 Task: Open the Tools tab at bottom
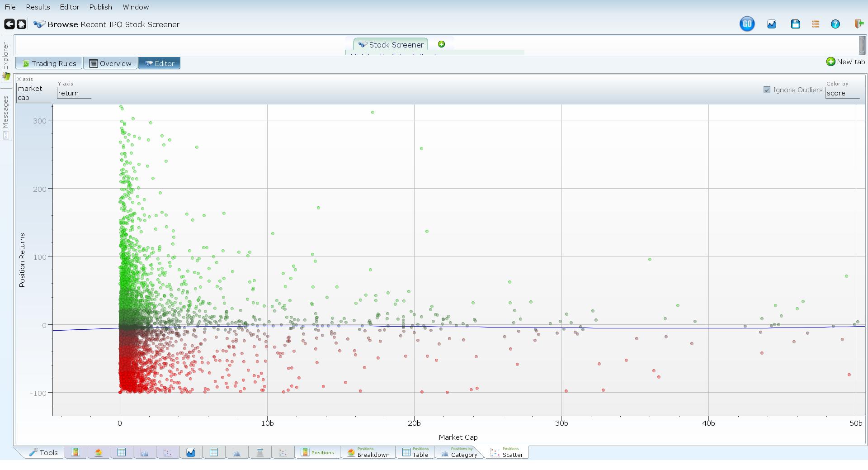pyautogui.click(x=43, y=452)
